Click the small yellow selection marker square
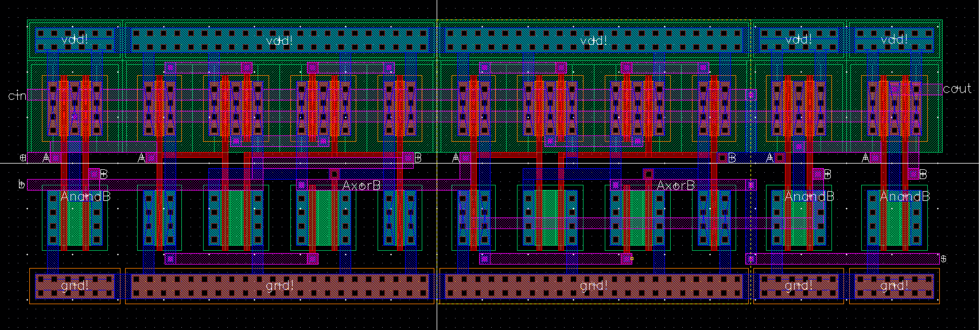The width and height of the screenshot is (980, 330). coord(632,259)
